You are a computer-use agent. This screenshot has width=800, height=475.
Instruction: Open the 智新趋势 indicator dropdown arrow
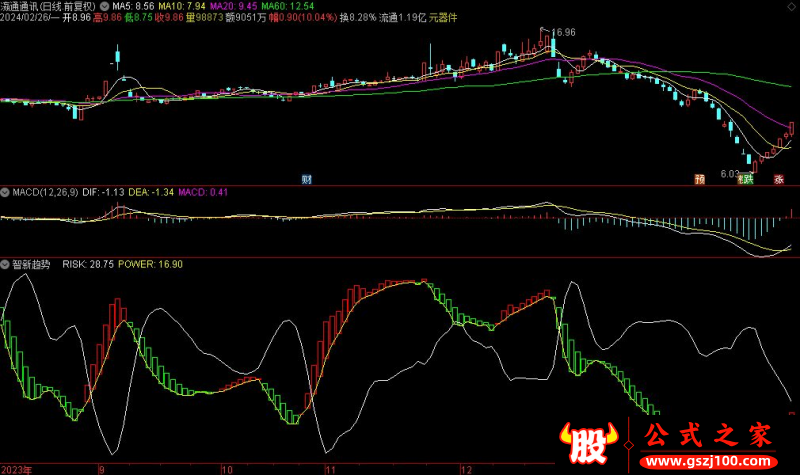coord(5,264)
